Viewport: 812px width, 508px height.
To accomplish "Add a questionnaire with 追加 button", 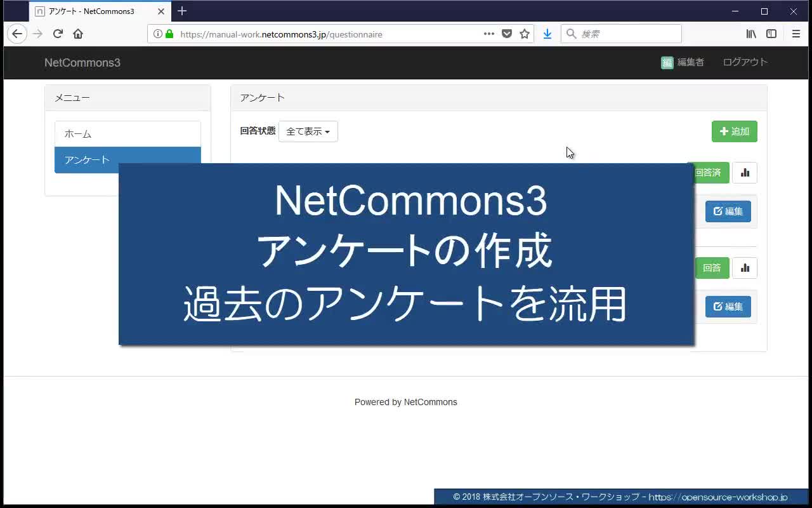I will tap(735, 131).
